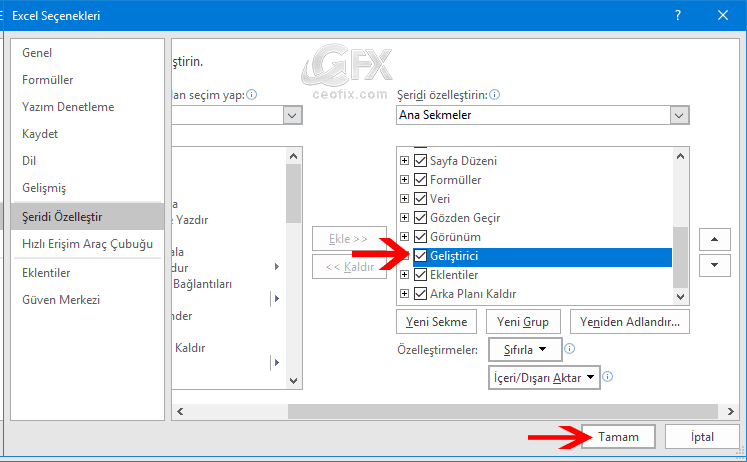Select the Görünüm row text
The width and height of the screenshot is (747, 462).
[x=455, y=237]
